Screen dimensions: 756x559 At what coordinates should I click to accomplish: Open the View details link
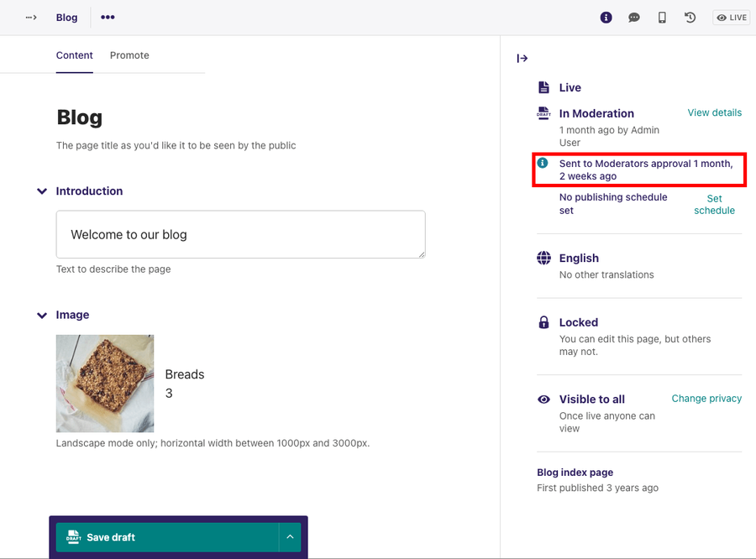(x=714, y=112)
